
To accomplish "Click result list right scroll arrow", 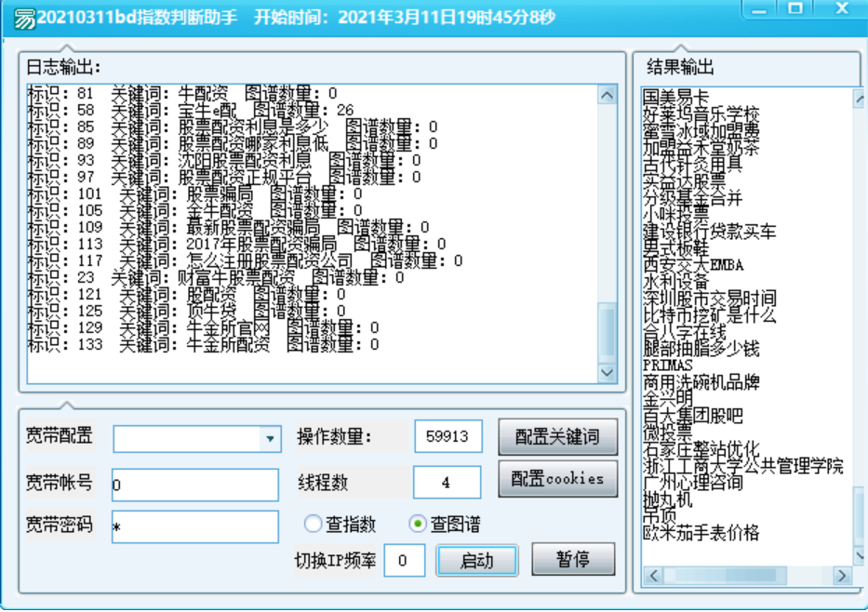I will pyautogui.click(x=842, y=576).
